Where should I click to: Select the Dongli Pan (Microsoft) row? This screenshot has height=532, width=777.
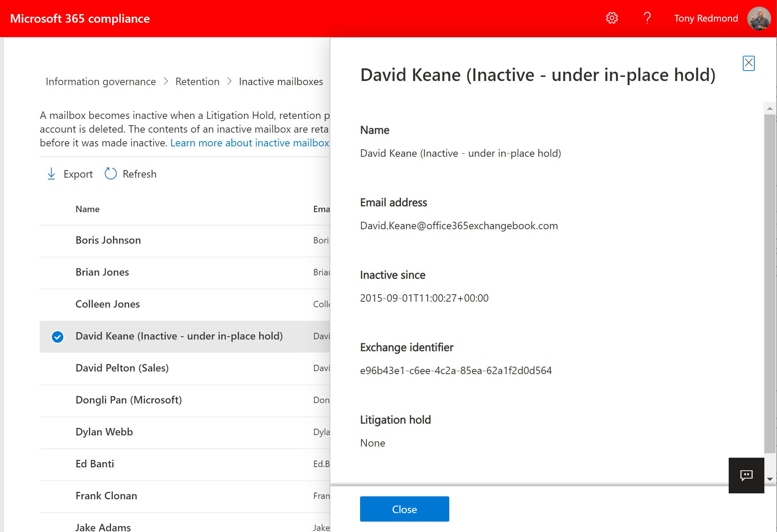pos(129,400)
